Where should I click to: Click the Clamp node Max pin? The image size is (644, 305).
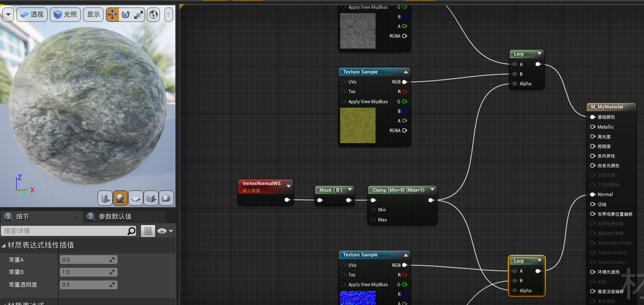pos(373,220)
